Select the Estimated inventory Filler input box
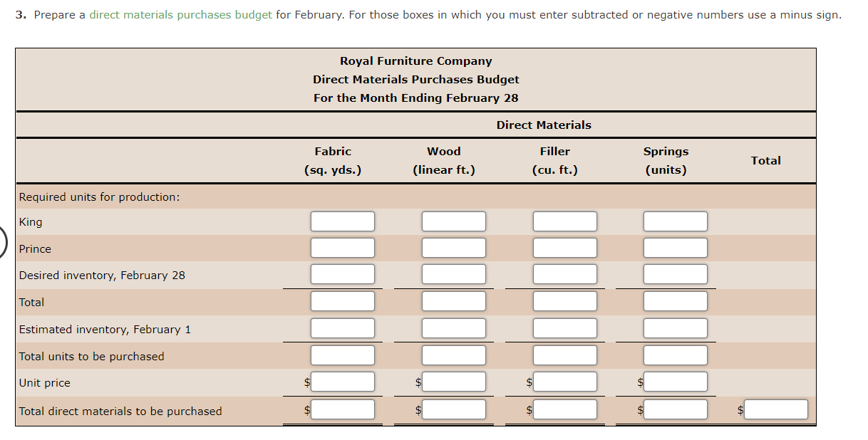The width and height of the screenshot is (868, 440). 564,328
